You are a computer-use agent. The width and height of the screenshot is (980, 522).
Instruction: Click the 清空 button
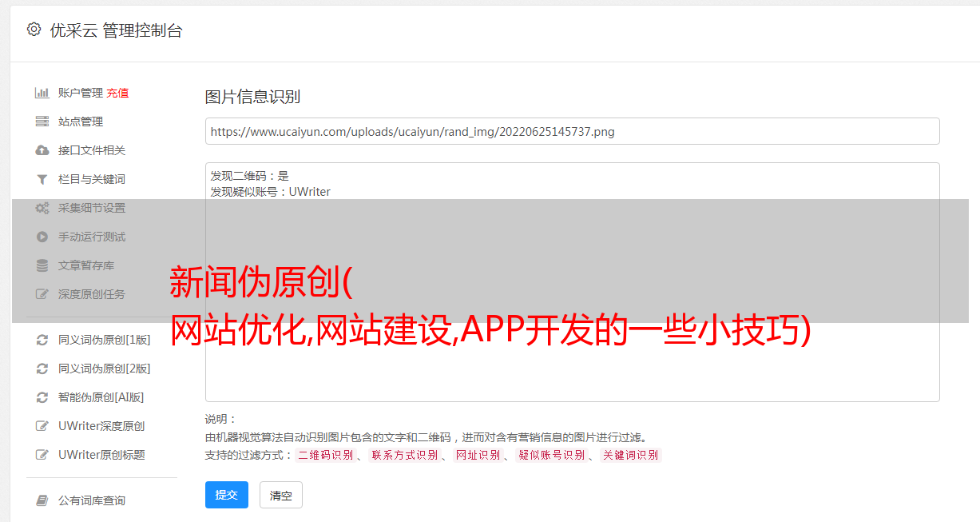[x=281, y=495]
